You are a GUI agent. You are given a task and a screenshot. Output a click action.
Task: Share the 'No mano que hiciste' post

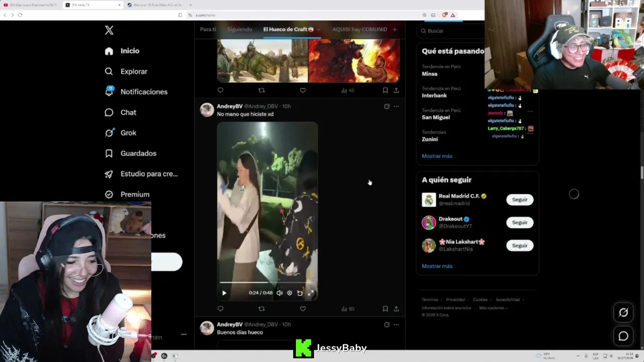click(x=396, y=309)
